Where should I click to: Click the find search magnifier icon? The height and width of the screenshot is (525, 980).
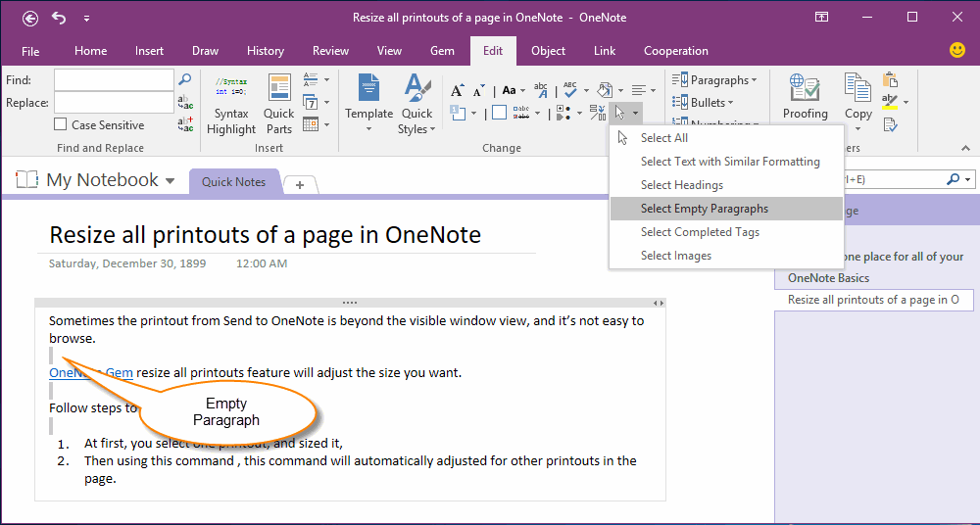(184, 80)
